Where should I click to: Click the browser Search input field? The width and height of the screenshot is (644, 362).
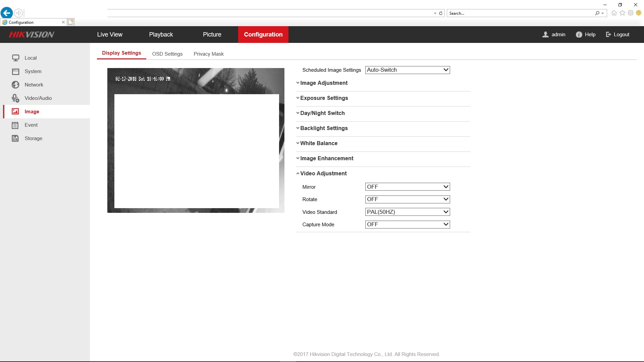[520, 13]
